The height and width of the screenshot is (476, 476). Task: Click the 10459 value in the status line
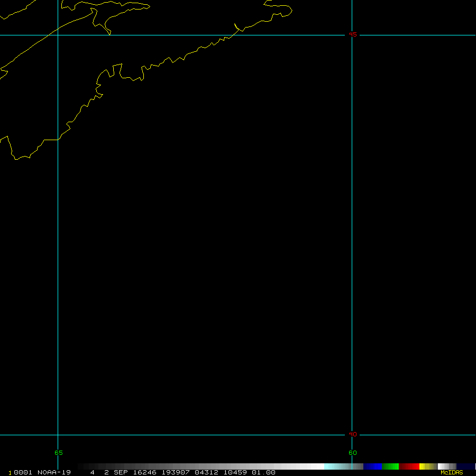pyautogui.click(x=235, y=472)
